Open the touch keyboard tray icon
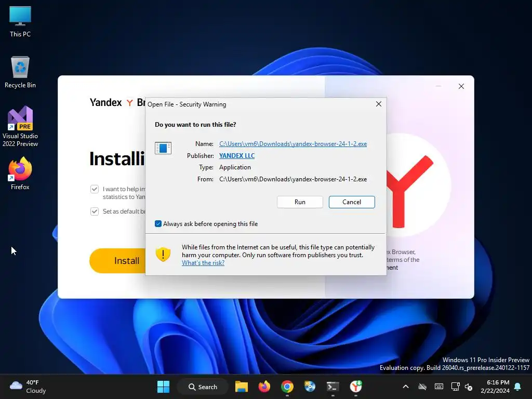Viewport: 532px width, 399px height. coord(438,387)
